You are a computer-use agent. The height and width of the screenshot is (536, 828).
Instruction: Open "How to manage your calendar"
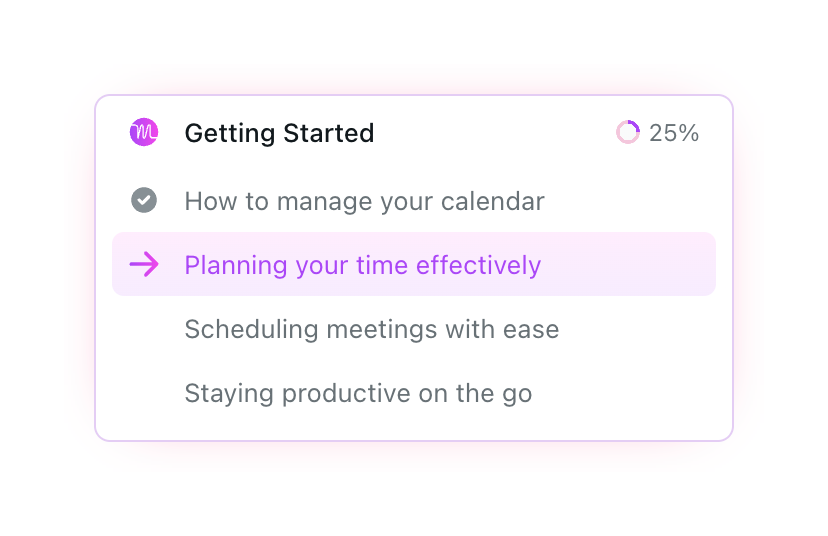tap(364, 201)
